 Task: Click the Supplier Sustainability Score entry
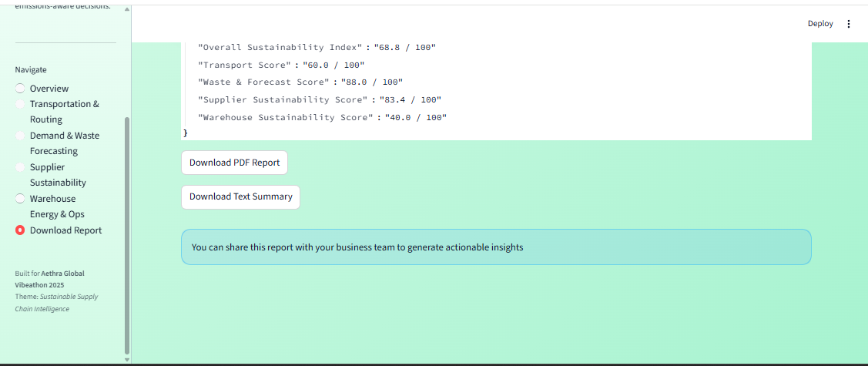coord(319,100)
